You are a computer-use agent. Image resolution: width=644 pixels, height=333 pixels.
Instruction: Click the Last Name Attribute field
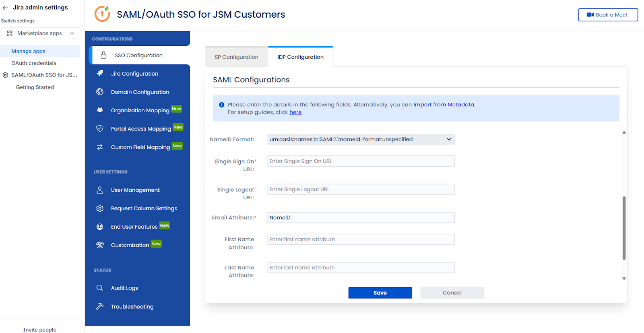click(x=361, y=267)
